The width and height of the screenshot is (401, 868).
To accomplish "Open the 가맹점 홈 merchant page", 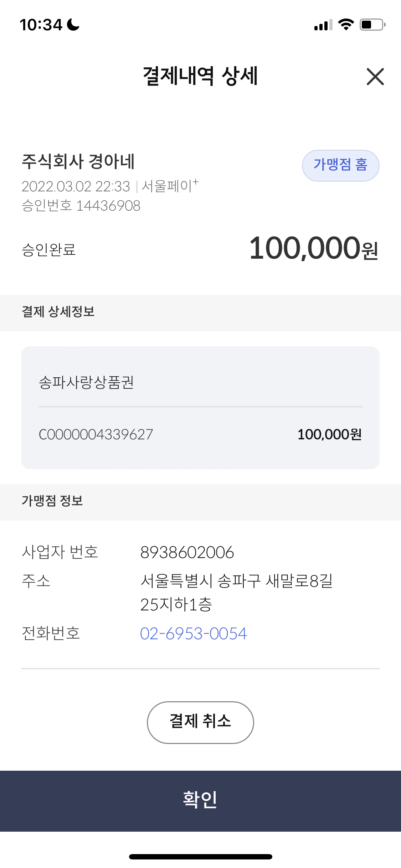I will (340, 165).
